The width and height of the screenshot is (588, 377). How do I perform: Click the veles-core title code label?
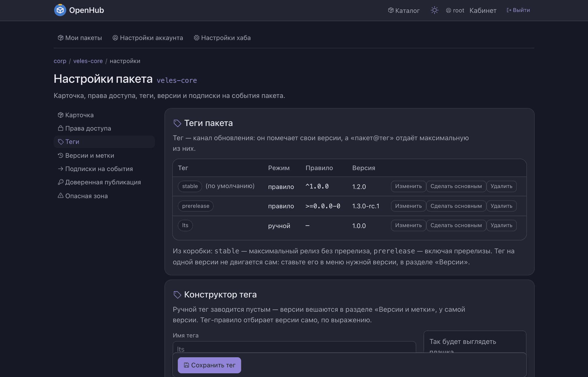tap(177, 80)
